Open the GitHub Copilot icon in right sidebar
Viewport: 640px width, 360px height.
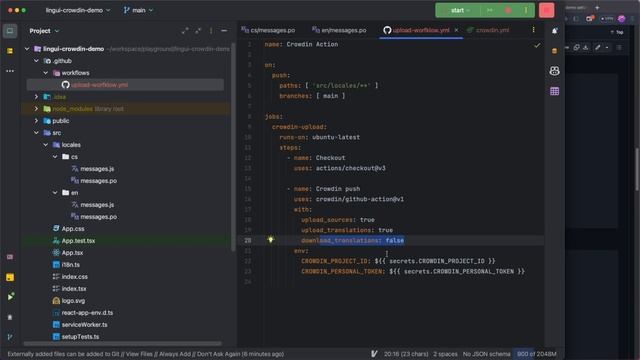coord(554,71)
